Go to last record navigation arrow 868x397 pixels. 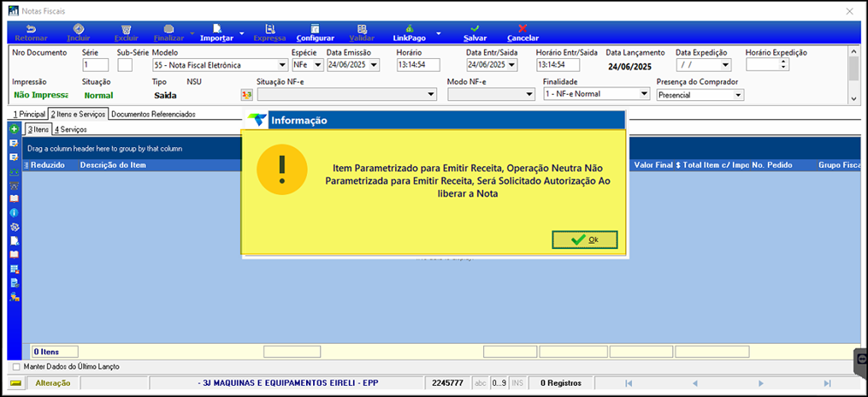[827, 383]
